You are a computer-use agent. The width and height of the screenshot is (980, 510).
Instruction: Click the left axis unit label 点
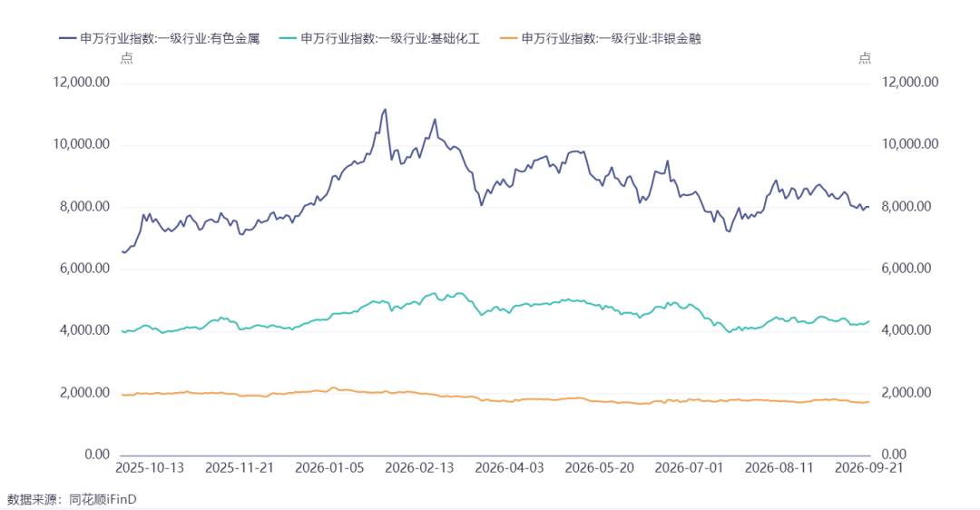tap(127, 59)
